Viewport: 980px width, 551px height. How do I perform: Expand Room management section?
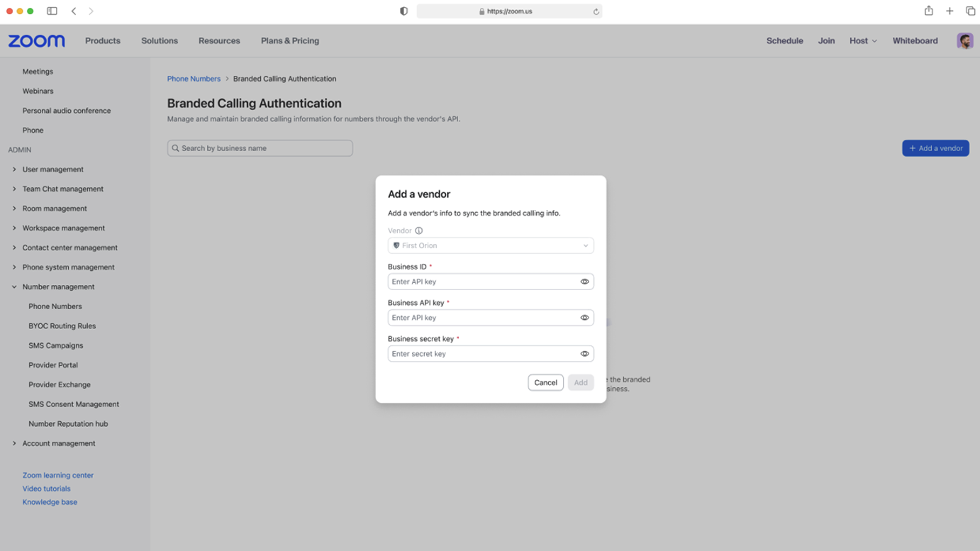[x=14, y=208]
